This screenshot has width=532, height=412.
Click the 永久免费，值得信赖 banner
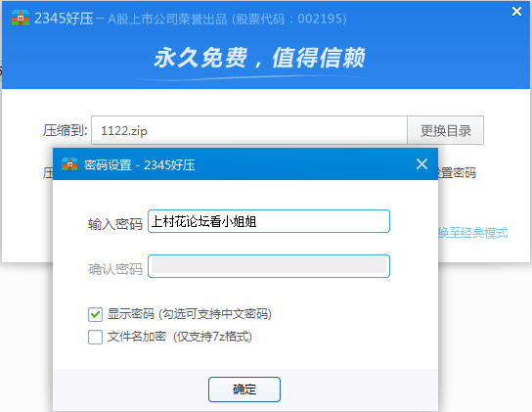259,58
